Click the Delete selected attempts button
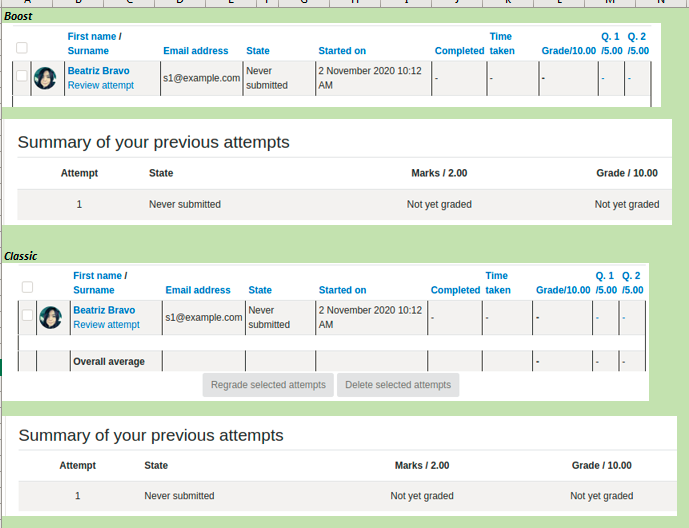The image size is (689, 528). tap(398, 385)
